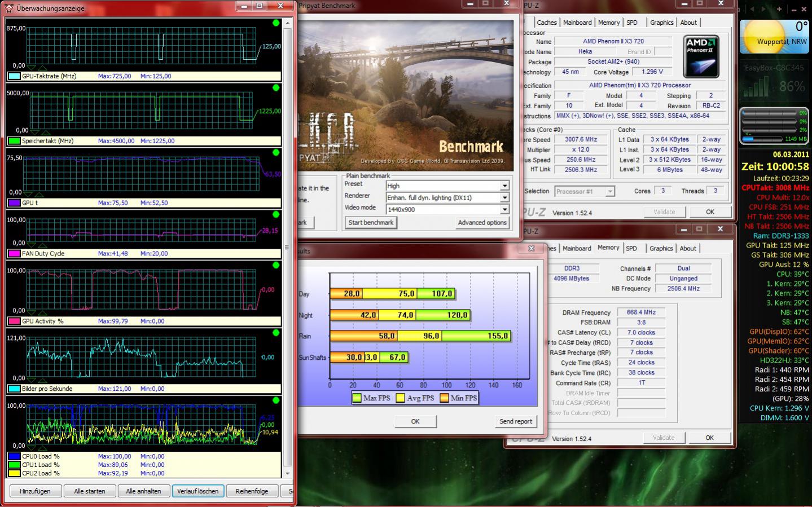Click the Verlauf löschen button

(198, 491)
